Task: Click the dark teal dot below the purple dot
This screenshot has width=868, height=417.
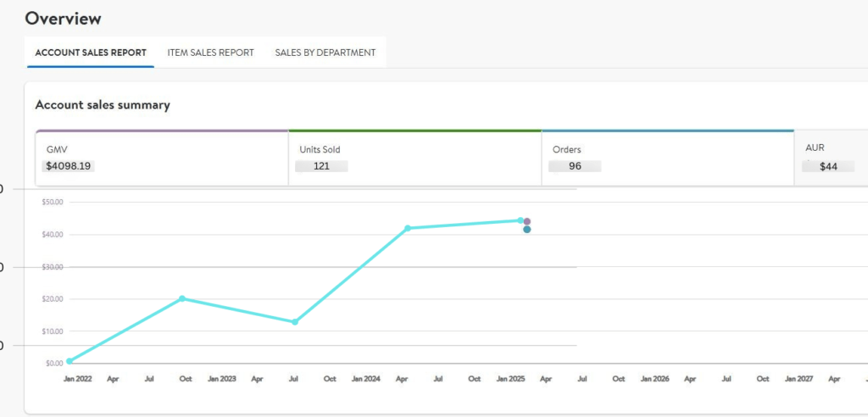Action: coord(527,230)
